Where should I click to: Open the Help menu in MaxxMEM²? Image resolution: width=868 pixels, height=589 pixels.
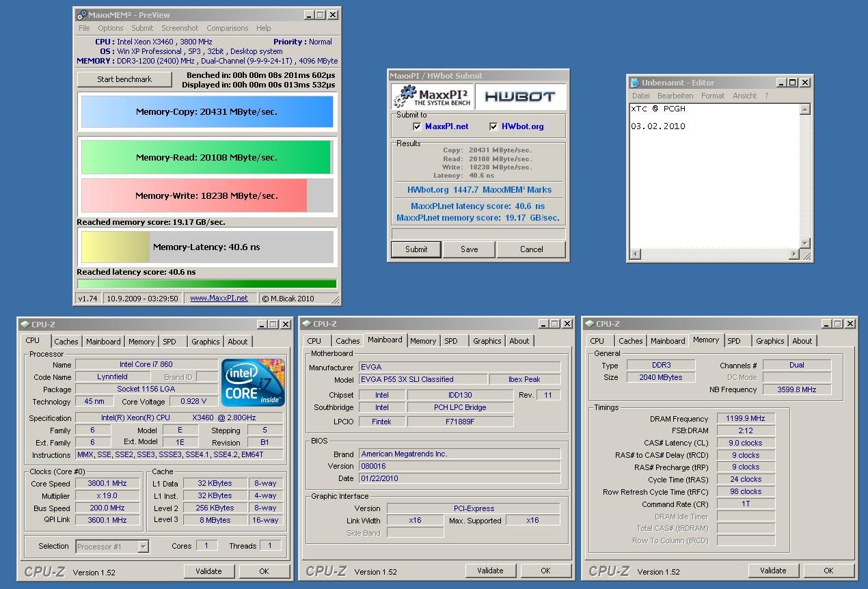[x=264, y=28]
